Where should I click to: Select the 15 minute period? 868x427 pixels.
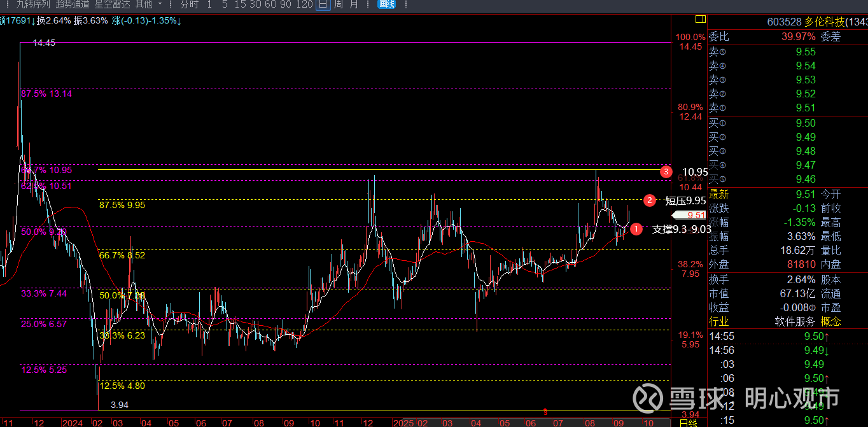coord(240,4)
